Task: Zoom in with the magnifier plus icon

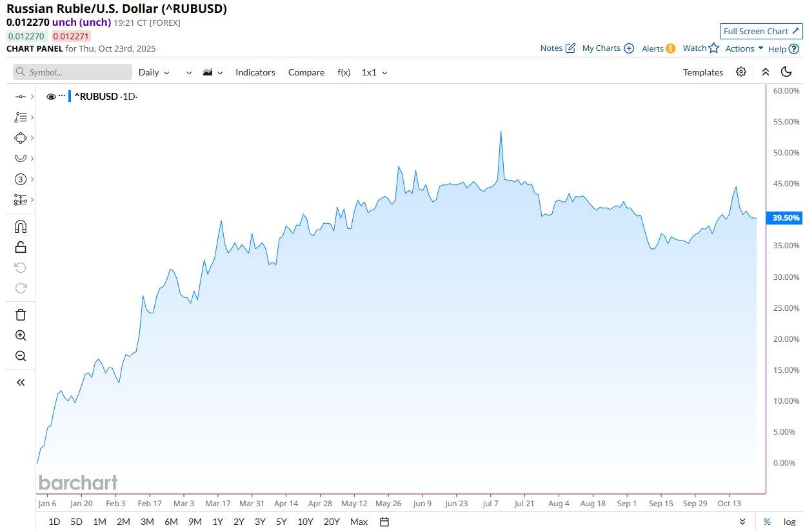Action: coord(21,335)
